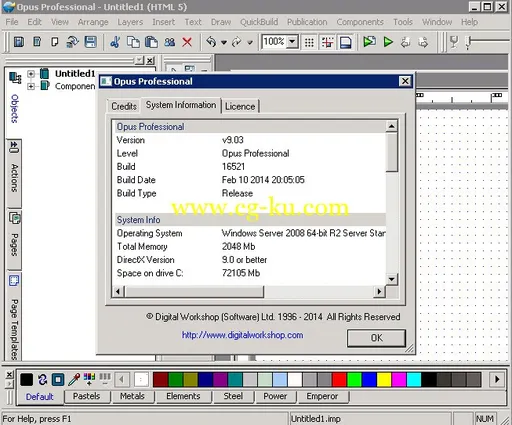Open the File menu
This screenshot has width=512, height=425.
[12, 22]
